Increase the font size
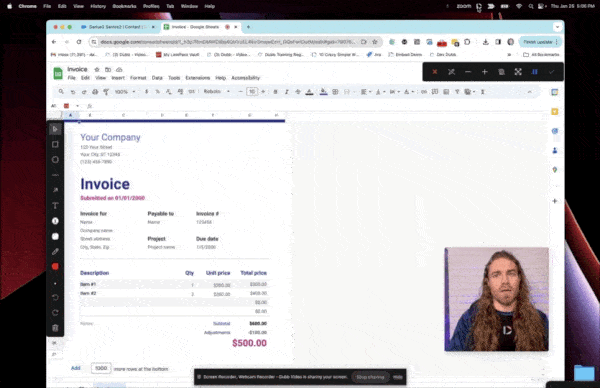This screenshot has width=600, height=388. tap(263, 92)
